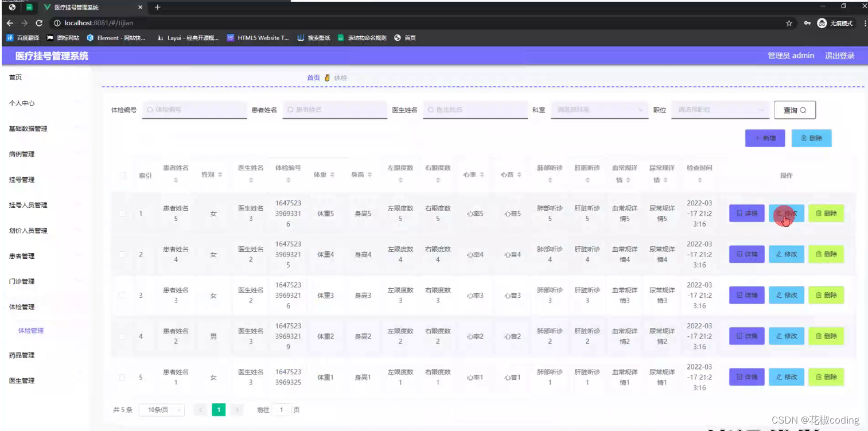
Task: Click the 患者姓名 search field
Action: [x=335, y=110]
